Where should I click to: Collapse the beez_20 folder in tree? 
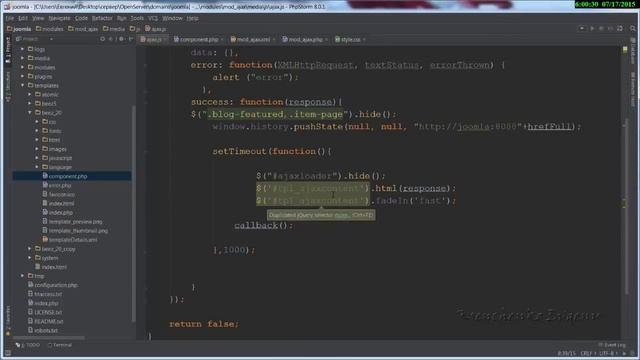[30, 113]
